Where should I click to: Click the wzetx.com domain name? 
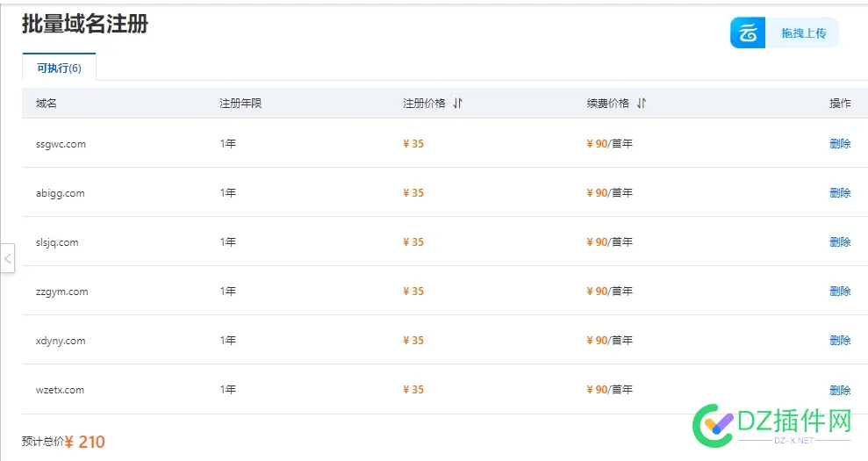(61, 390)
